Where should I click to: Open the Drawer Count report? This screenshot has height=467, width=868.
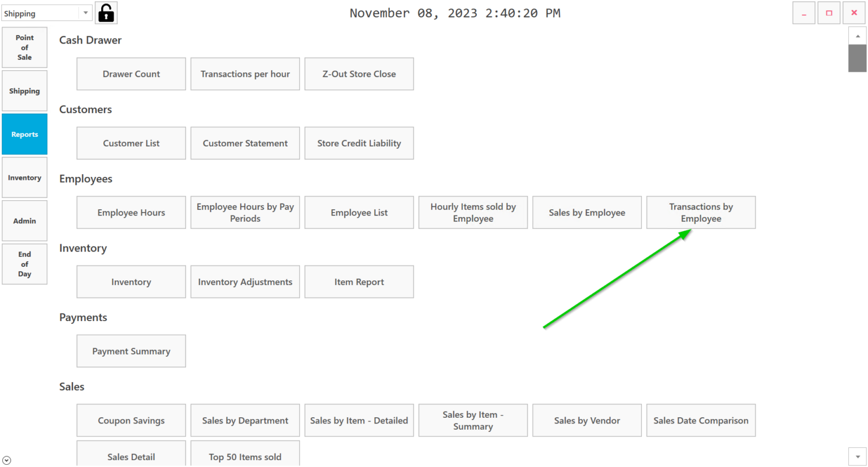[131, 73]
